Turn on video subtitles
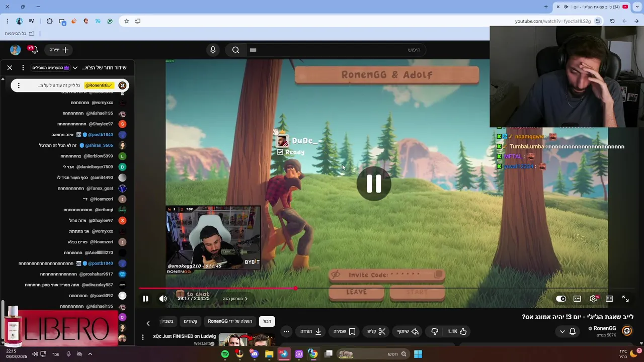Viewport: 644px width, 362px height. click(x=577, y=299)
